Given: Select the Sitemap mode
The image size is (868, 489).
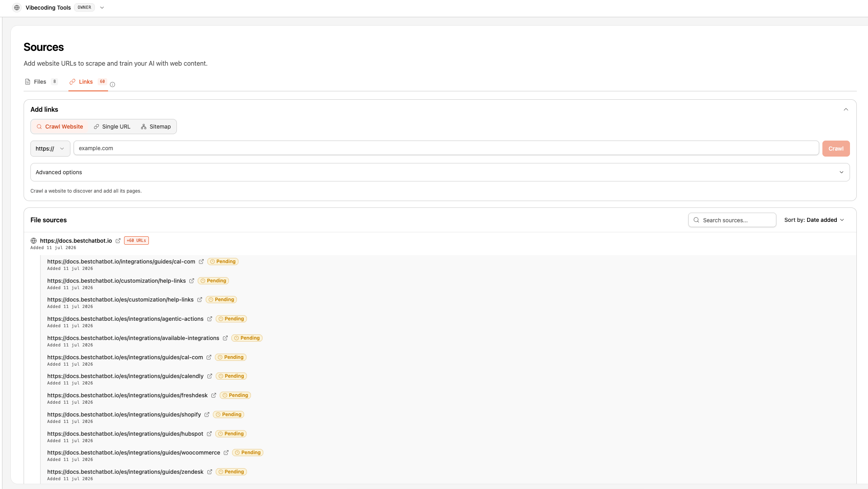Looking at the screenshot, I should tap(156, 127).
